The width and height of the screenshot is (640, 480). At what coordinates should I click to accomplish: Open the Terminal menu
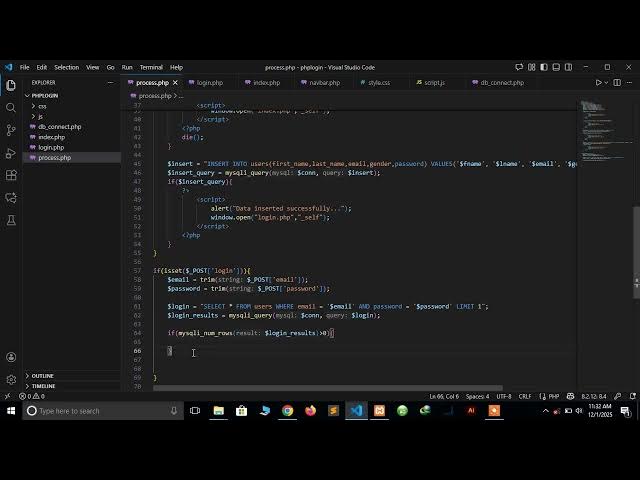151,67
